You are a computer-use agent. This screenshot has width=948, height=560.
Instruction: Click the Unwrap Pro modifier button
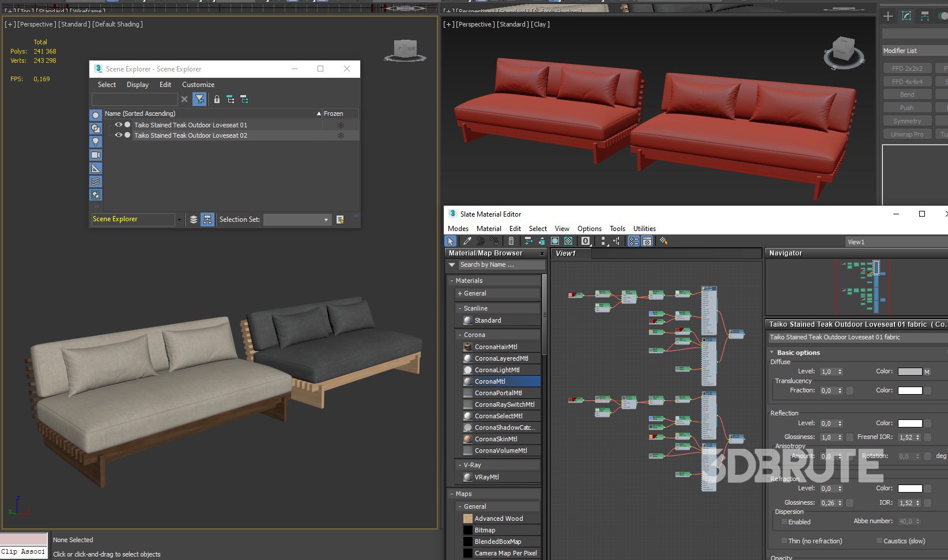pyautogui.click(x=907, y=134)
